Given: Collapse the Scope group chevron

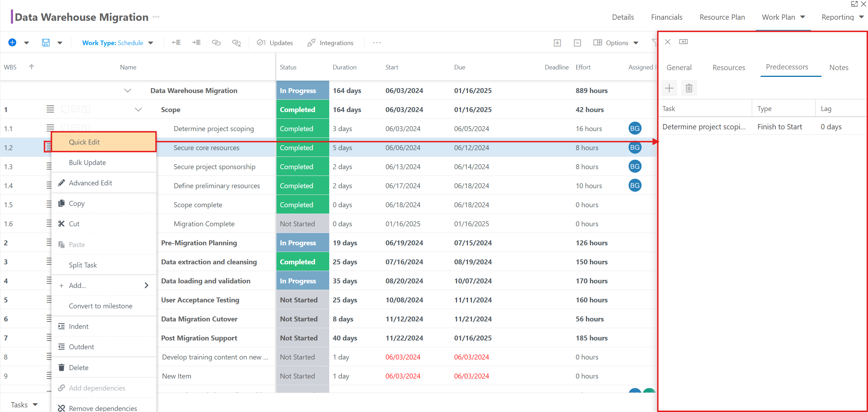Looking at the screenshot, I should (x=138, y=110).
